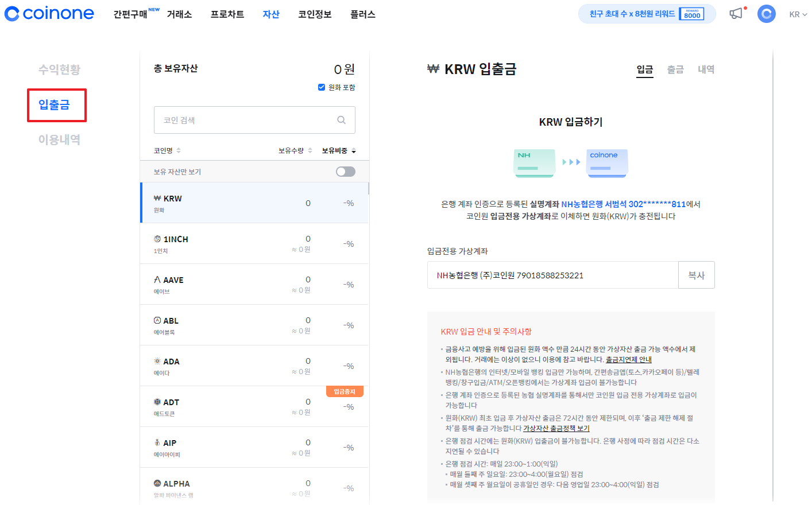812x505 pixels.
Task: Open the 자산 menu
Action: tap(271, 14)
